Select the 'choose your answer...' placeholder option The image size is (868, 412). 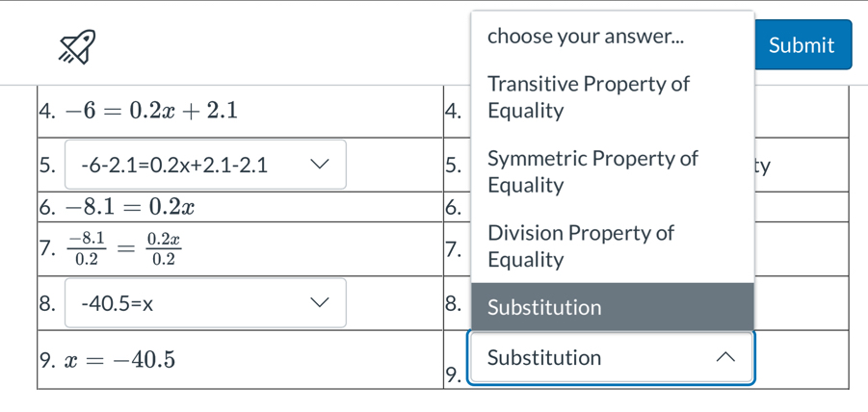tap(586, 37)
